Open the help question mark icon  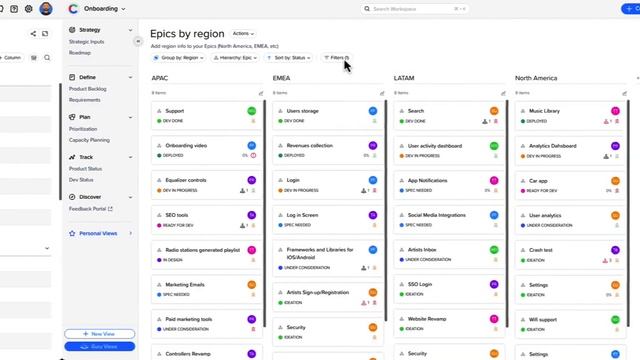[14, 9]
